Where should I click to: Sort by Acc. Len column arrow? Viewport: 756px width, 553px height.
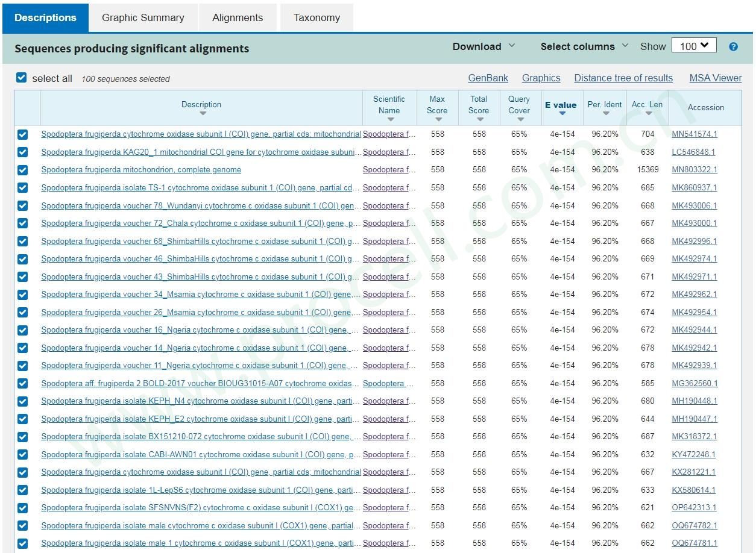(x=647, y=113)
